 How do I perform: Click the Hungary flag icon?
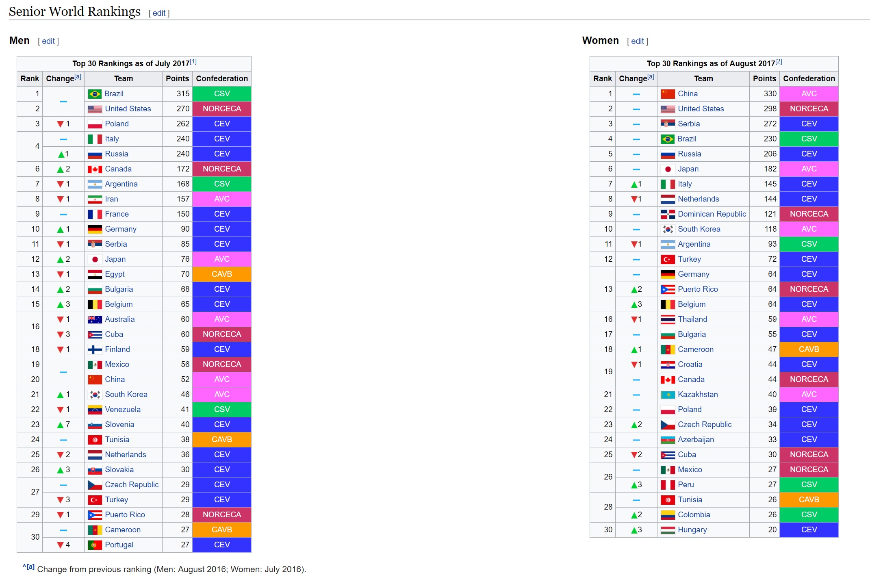click(668, 530)
